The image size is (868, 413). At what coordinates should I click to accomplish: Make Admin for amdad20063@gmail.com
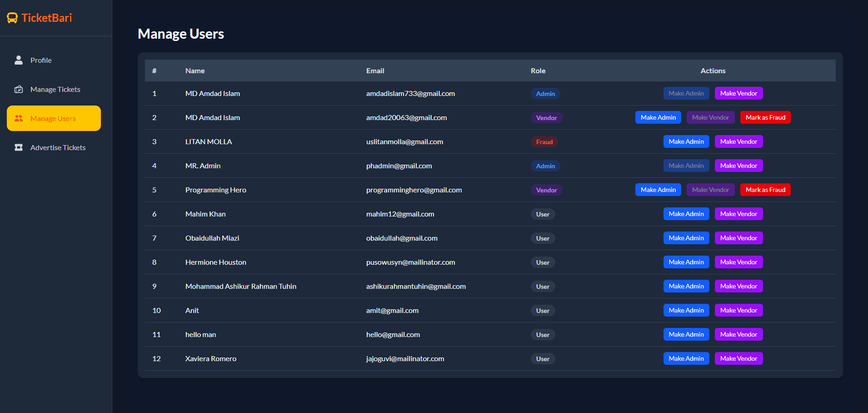pos(658,117)
